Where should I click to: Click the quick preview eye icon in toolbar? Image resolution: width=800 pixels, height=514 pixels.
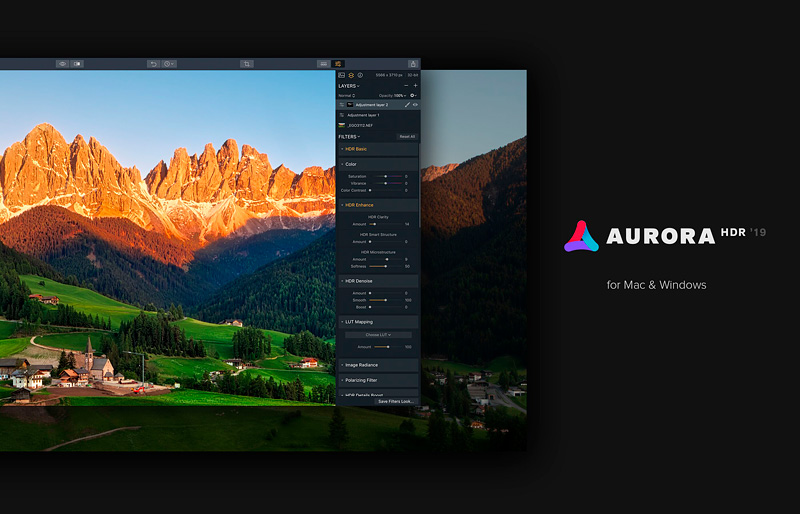coord(63,64)
